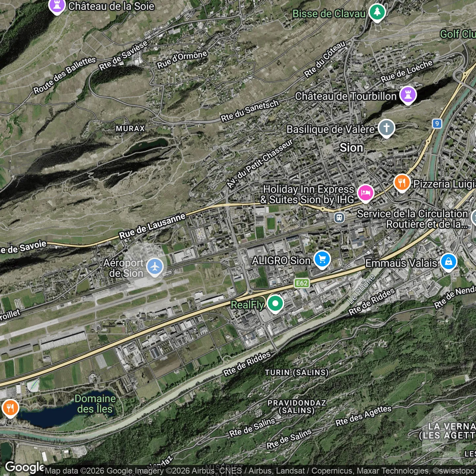Click the Aéroport de Sion airplane icon
The image size is (476, 476).
coord(154,266)
